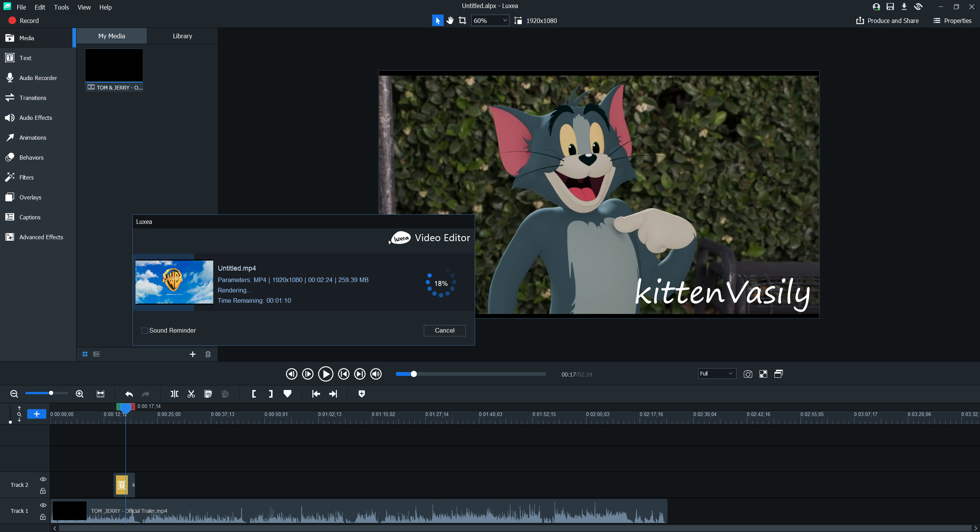Enable the Sound Reminder checkbox
The height and width of the screenshot is (532, 980).
(145, 331)
